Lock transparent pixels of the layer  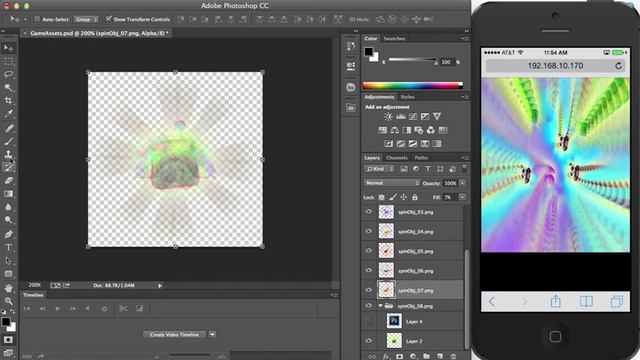tap(381, 197)
